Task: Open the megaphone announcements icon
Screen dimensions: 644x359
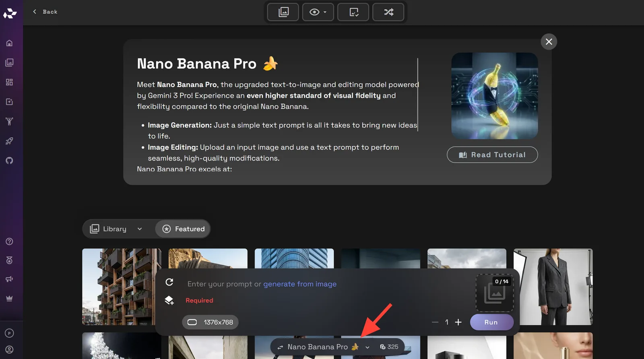Action: tap(9, 279)
